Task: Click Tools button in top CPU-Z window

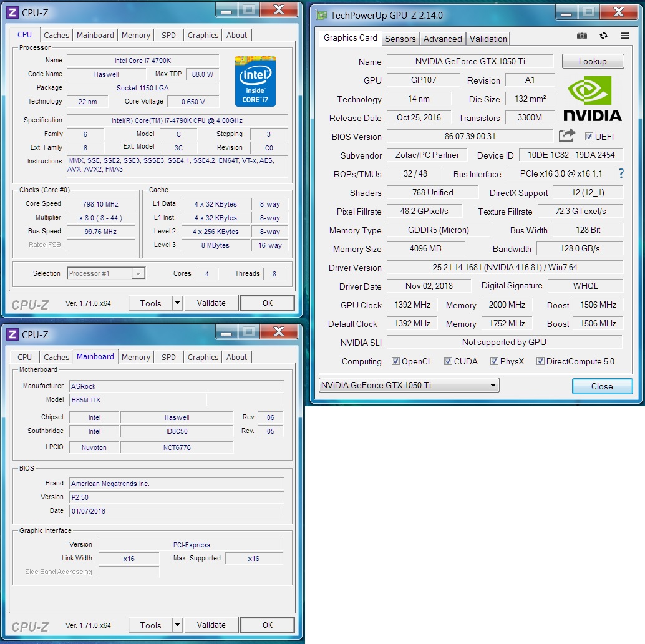Action: tap(150, 303)
